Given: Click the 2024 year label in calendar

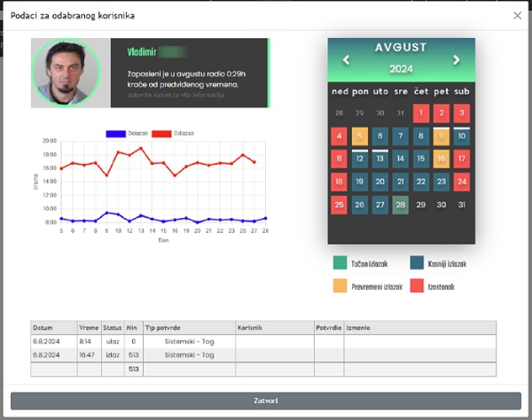Looking at the screenshot, I should point(401,68).
